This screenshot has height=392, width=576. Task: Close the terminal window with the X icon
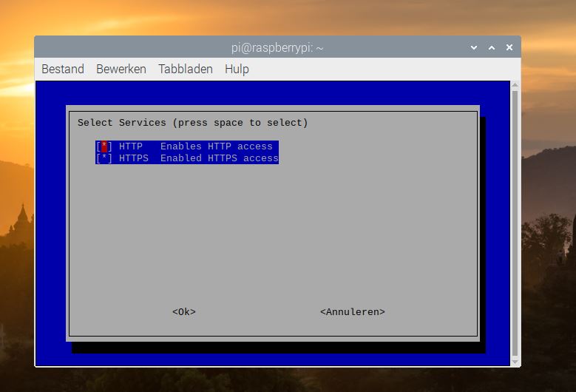(509, 47)
